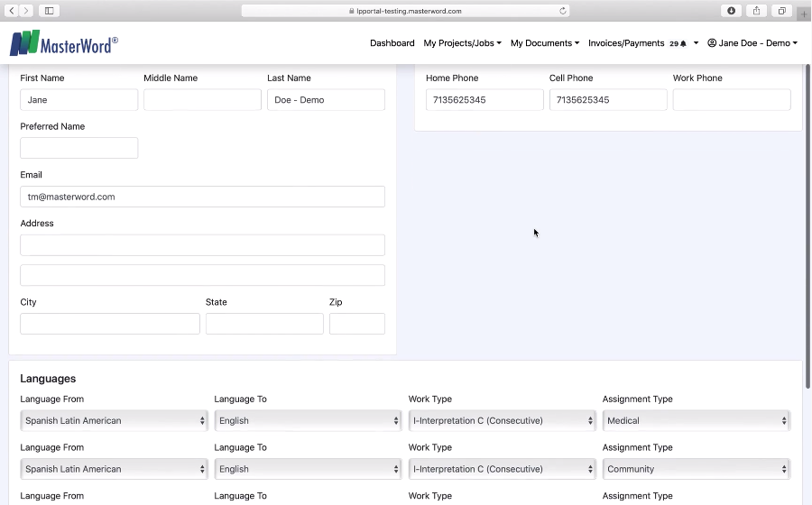
Task: Open the My Documents menu
Action: tap(544, 43)
